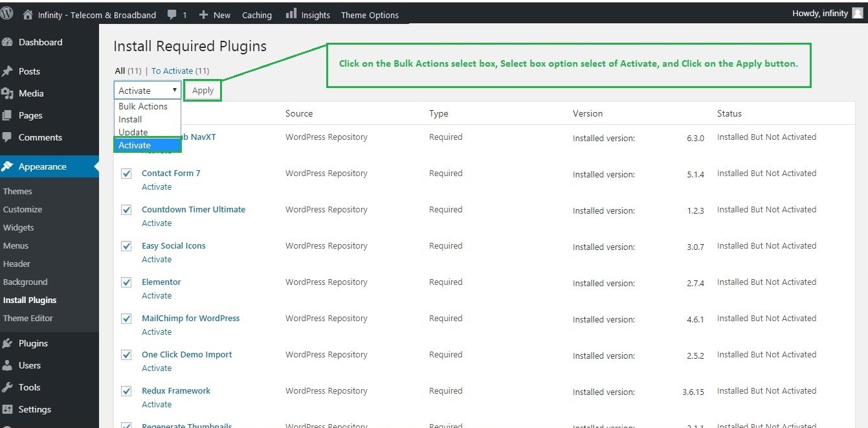Image resolution: width=868 pixels, height=428 pixels.
Task: Click Activate link under Contact Form 7
Action: 157,187
